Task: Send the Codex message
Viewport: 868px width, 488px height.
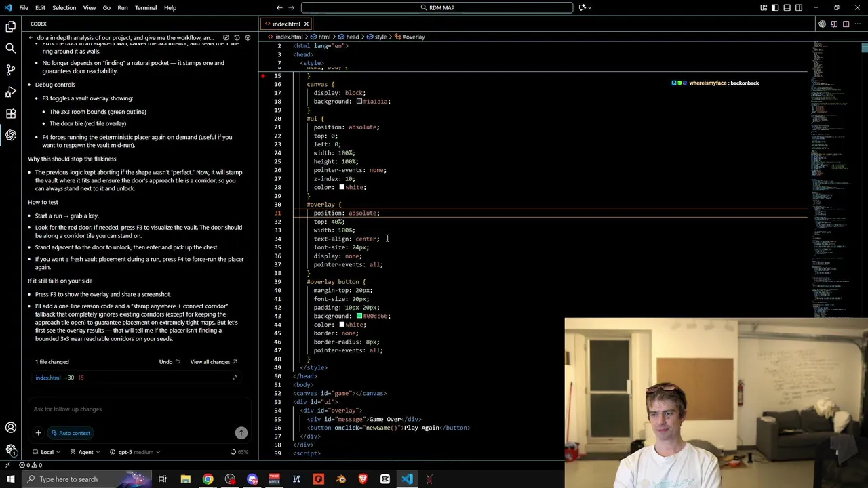Action: (x=241, y=432)
